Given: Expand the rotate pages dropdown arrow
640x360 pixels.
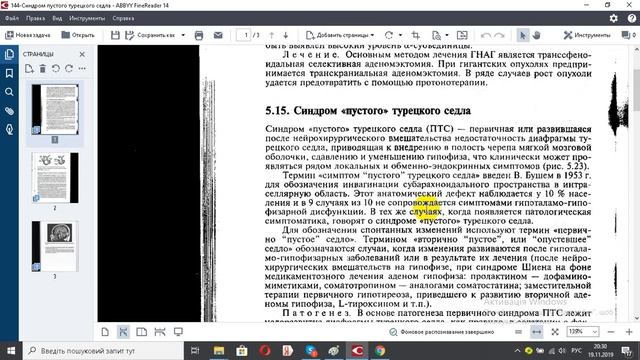Looking at the screenshot, I should tap(400, 36).
